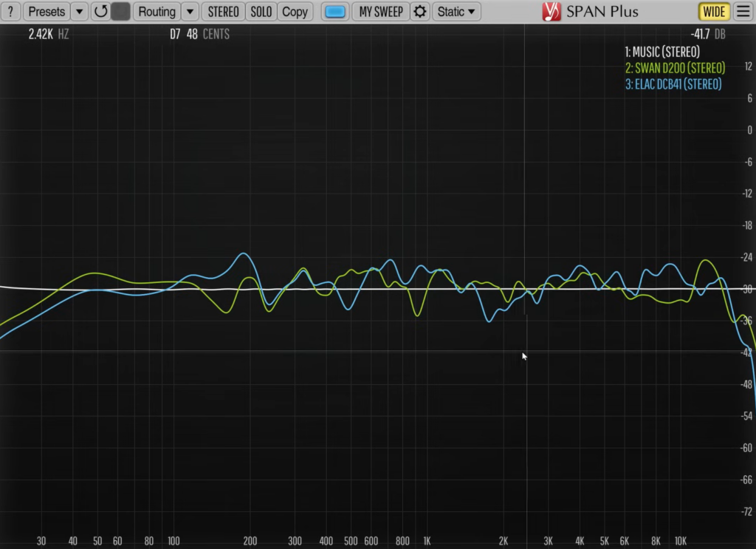Click the MY SWEEP name field
756x549 pixels.
coord(381,12)
